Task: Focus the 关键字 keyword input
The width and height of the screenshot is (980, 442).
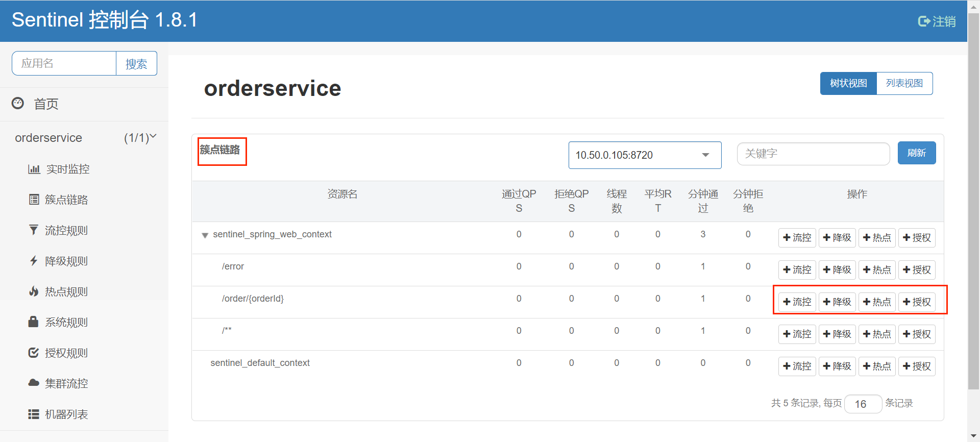Action: click(x=813, y=154)
